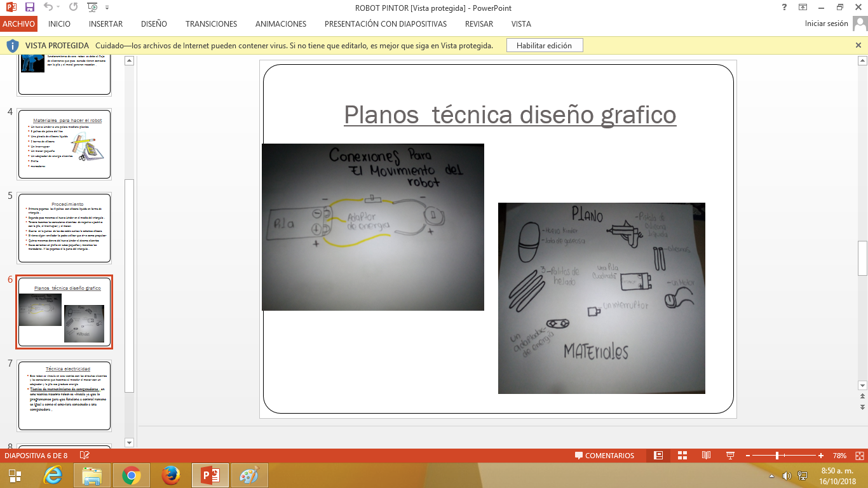This screenshot has height=488, width=868.
Task: Click the Redo icon
Action: point(74,6)
